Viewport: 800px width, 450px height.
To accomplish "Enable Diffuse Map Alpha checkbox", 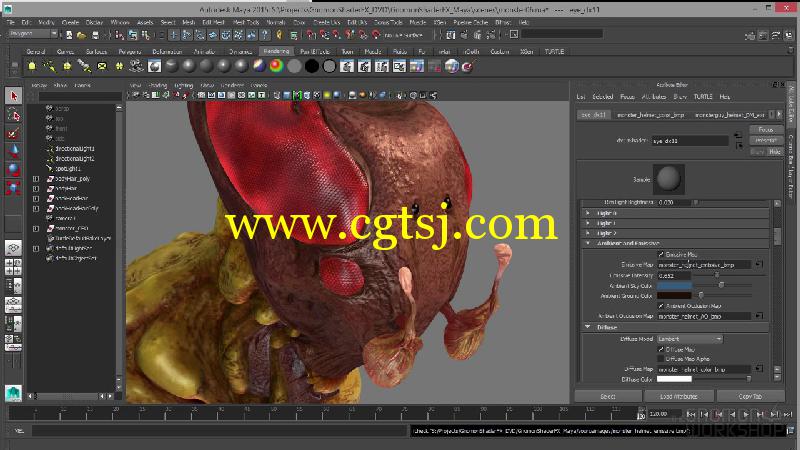I will (661, 359).
